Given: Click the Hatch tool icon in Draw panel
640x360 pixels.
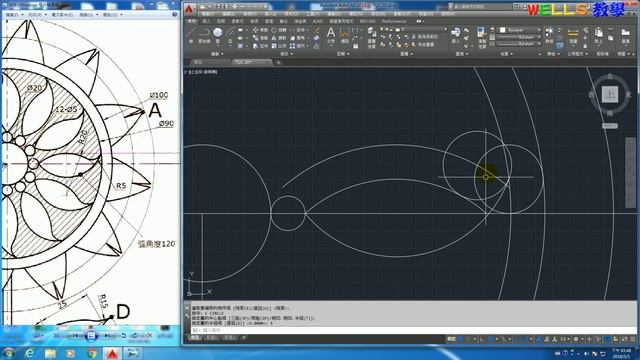Looking at the screenshot, I should [240, 46].
